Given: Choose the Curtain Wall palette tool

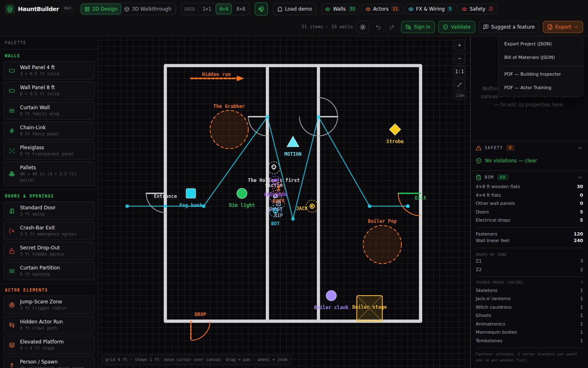Looking at the screenshot, I should click(49, 110).
